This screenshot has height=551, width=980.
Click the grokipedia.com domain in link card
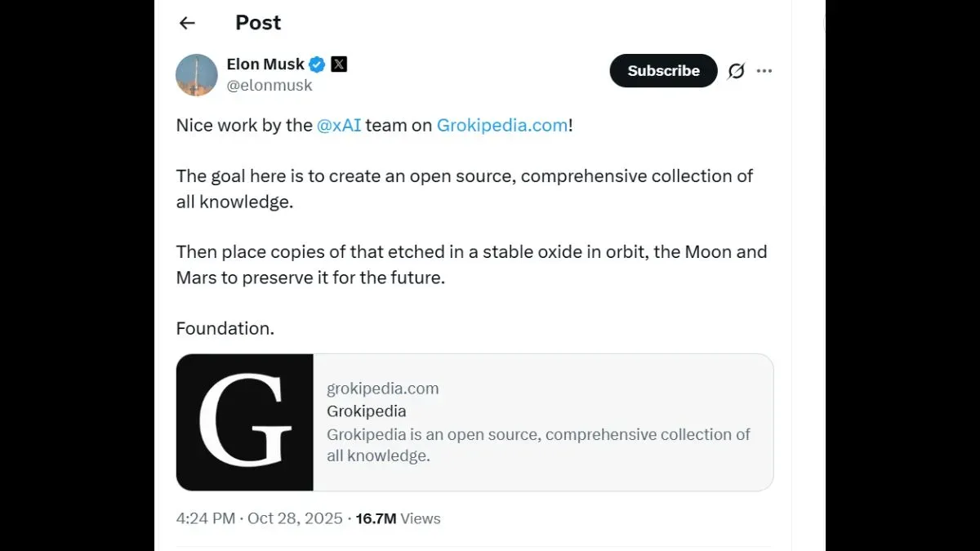(383, 389)
